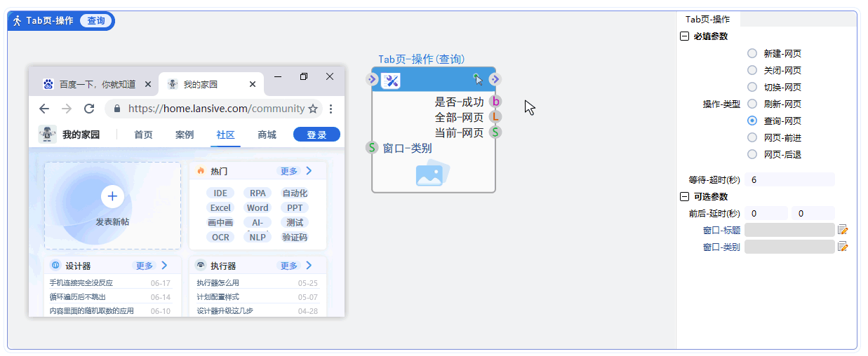This screenshot has height=356, width=868.
Task: Click the IDE tag
Action: pyautogui.click(x=220, y=193)
